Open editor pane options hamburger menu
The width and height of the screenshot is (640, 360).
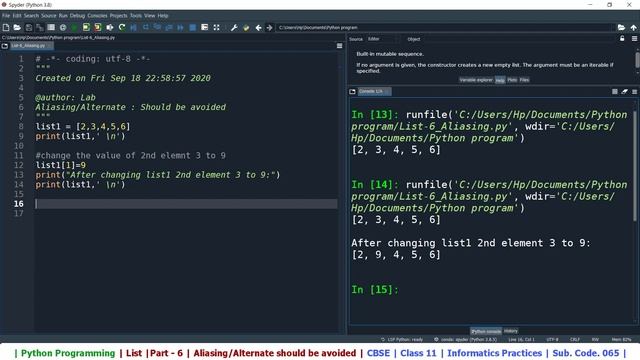[339, 46]
